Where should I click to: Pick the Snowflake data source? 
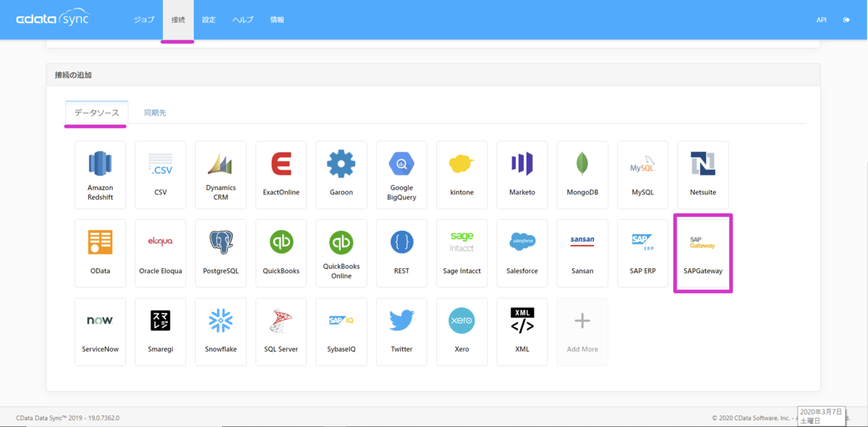coord(221,332)
